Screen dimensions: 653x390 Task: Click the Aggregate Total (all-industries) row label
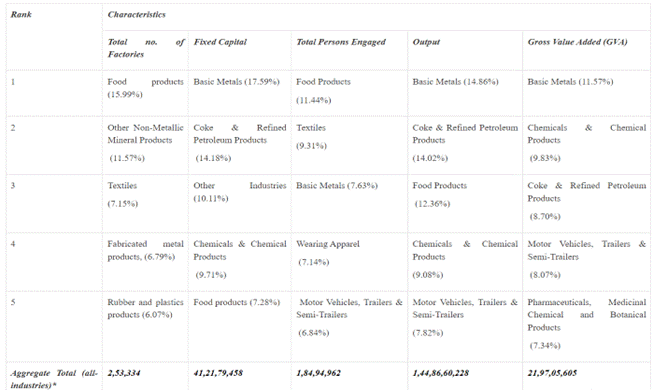tap(54, 379)
